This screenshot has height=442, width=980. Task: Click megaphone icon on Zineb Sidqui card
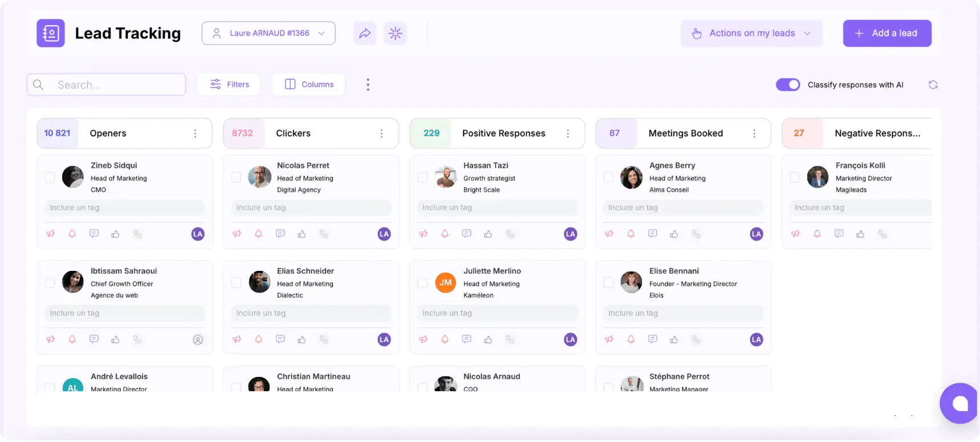coord(51,234)
